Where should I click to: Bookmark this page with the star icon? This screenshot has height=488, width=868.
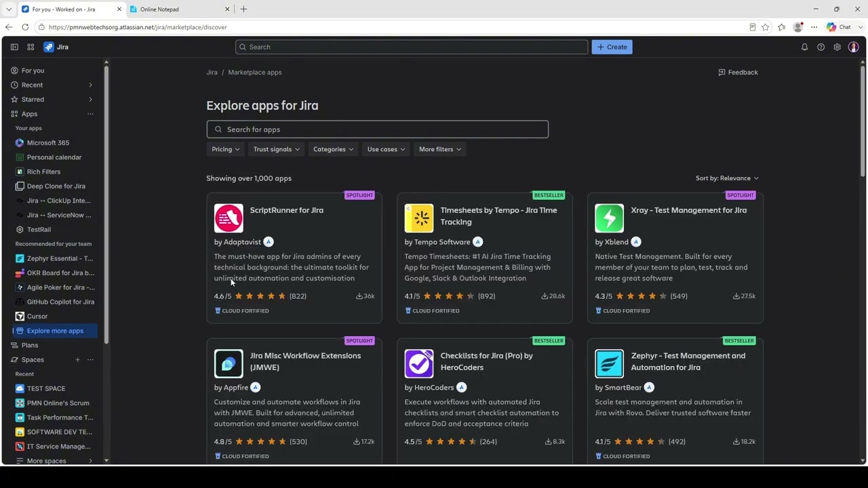(766, 27)
